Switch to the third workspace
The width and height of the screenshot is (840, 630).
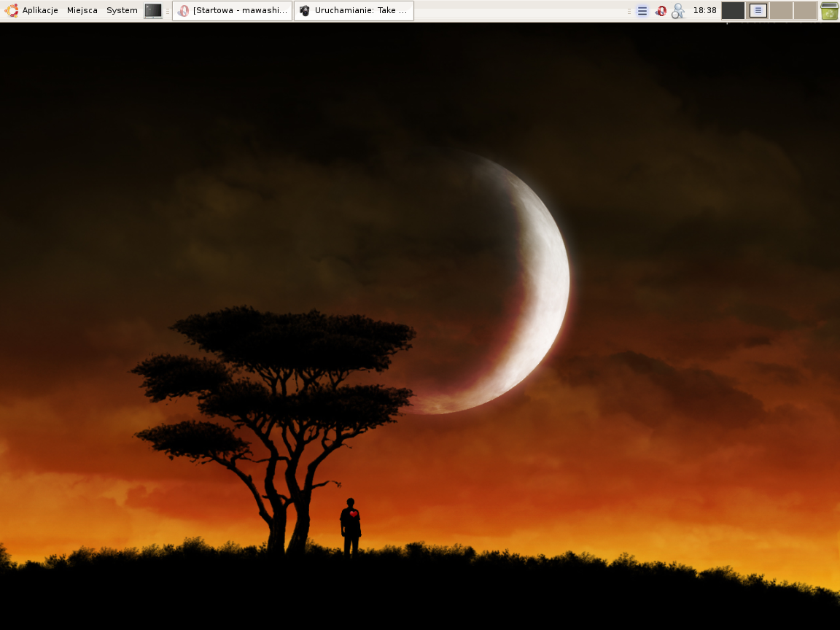781,11
